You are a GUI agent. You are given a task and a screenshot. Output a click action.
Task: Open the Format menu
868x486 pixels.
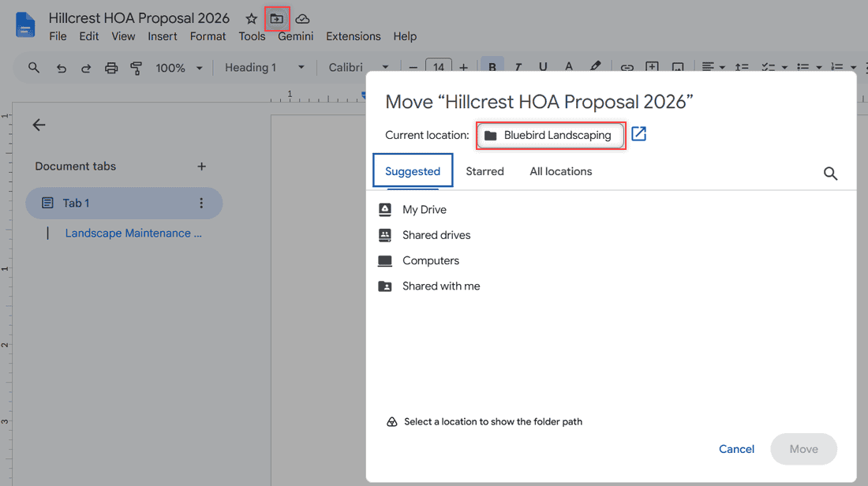click(x=208, y=36)
